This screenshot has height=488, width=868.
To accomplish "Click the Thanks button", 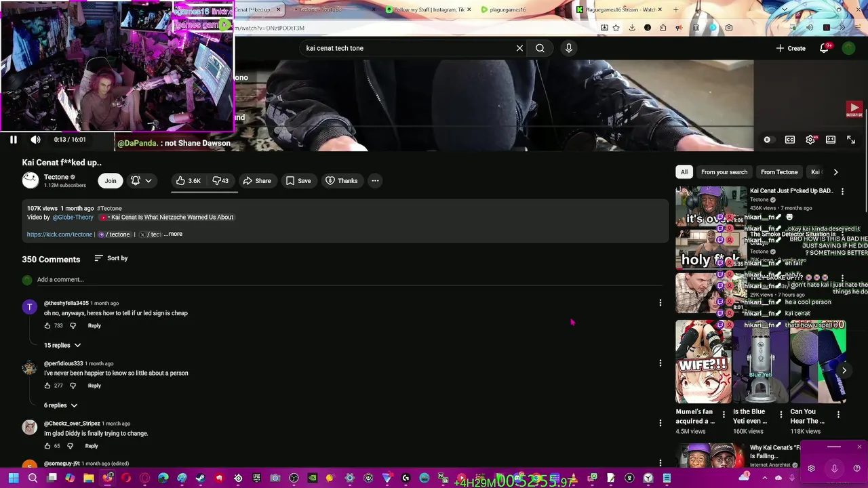I will [x=341, y=181].
